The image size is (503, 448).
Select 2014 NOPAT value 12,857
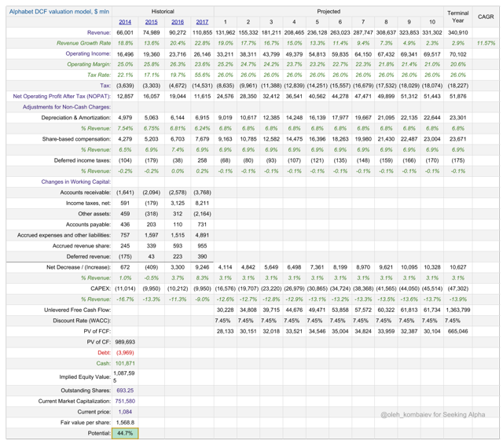click(x=125, y=96)
